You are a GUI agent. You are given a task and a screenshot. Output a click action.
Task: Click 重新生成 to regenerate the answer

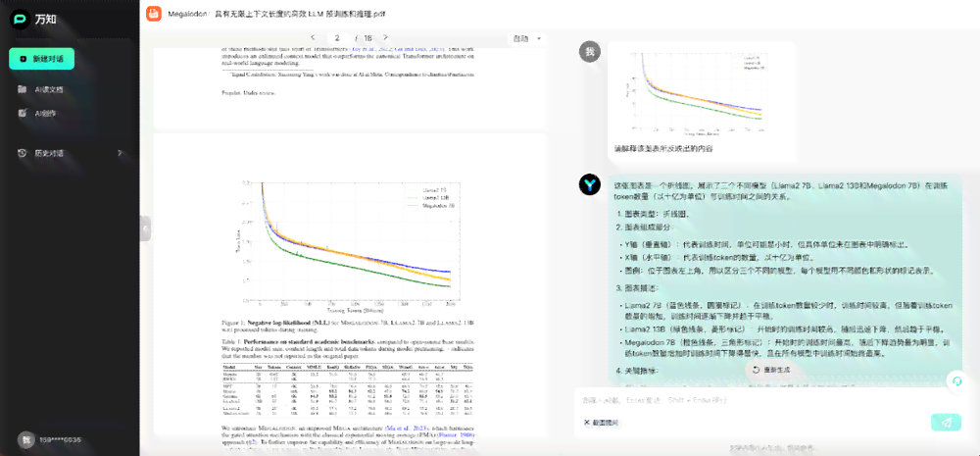tap(771, 371)
